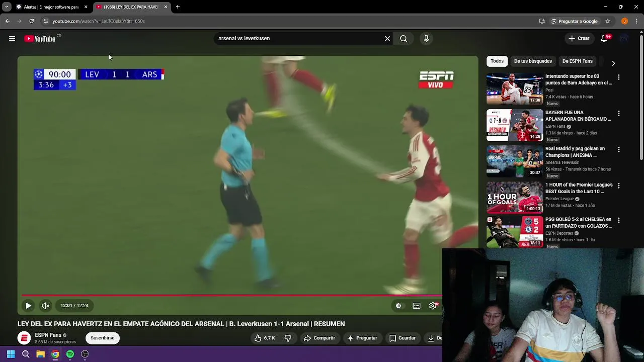Open File Explorer from the taskbar

coord(40,354)
